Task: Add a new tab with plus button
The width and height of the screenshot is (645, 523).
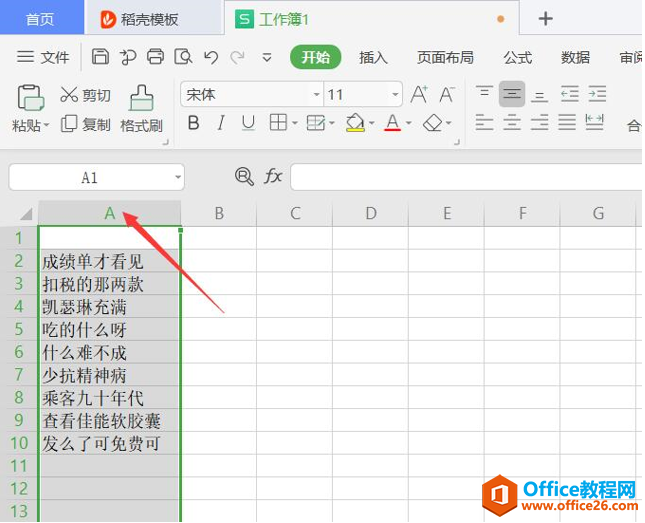Action: (x=545, y=19)
